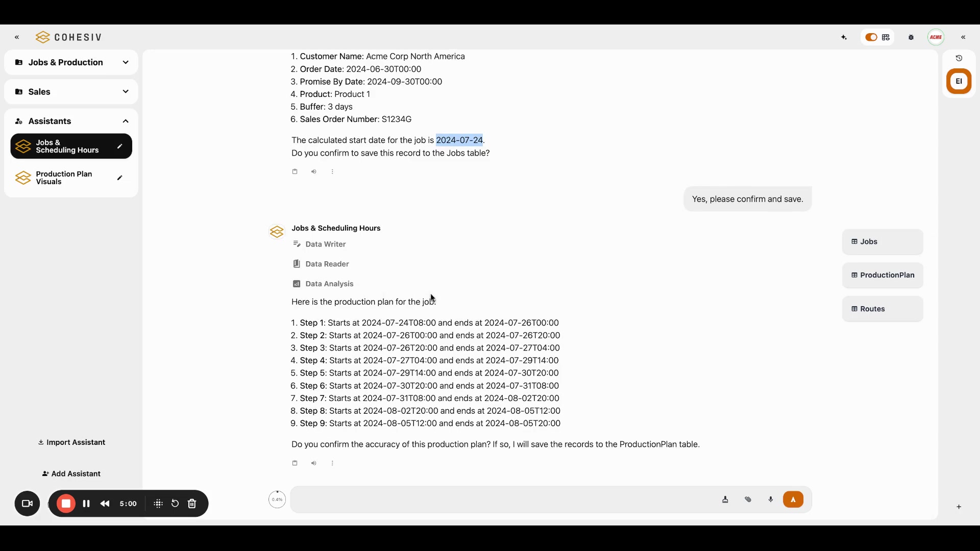980x551 pixels.
Task: Stop the screen recording
Action: (66, 504)
